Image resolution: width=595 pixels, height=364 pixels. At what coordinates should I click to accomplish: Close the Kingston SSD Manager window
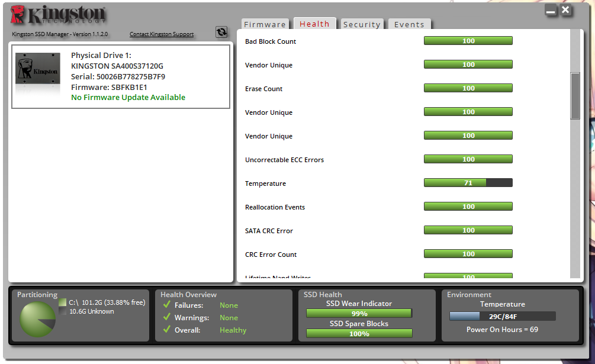click(x=565, y=10)
